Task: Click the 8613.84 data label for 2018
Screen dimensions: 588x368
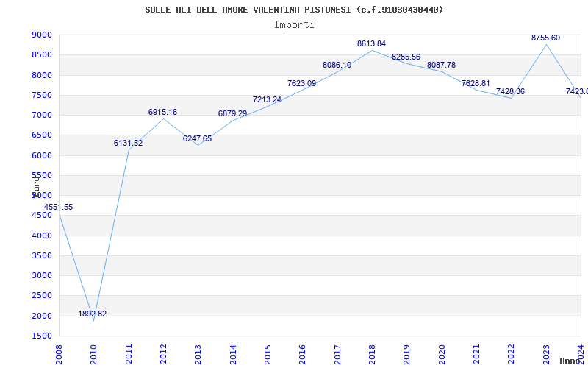Action: 371,43
